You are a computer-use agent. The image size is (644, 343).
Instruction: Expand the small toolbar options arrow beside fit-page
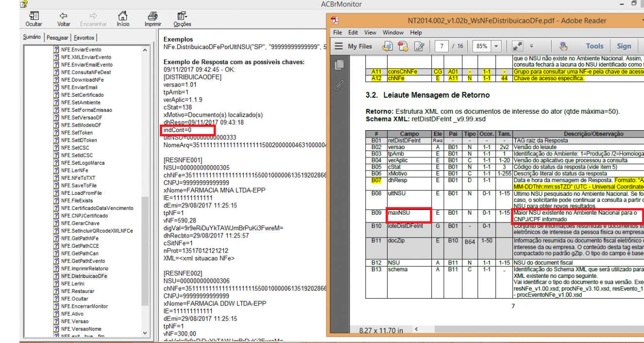pyautogui.click(x=531, y=46)
